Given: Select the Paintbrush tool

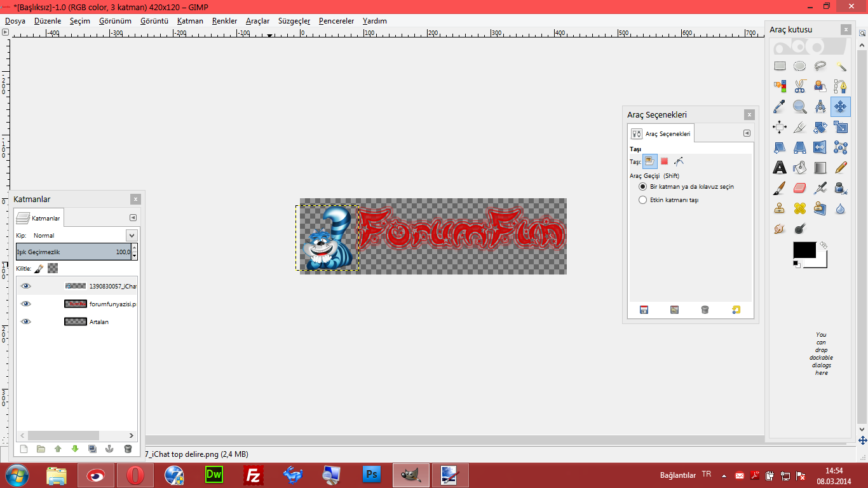Looking at the screenshot, I should (780, 187).
